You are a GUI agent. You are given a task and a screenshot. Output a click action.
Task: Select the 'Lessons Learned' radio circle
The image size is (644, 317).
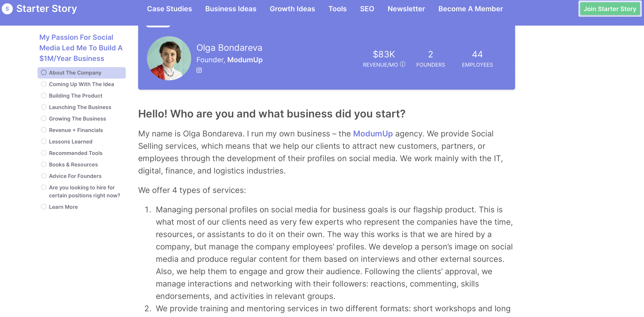point(44,141)
